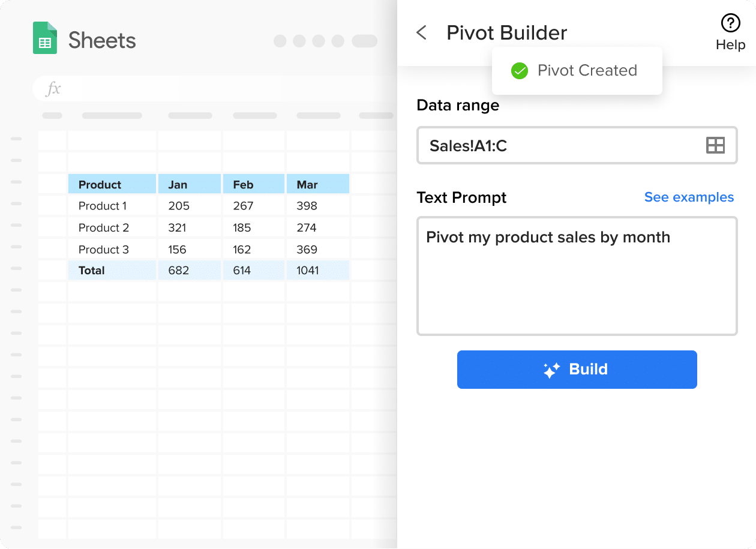The height and width of the screenshot is (549, 756).
Task: Select the highlighted Product header cell
Action: [112, 184]
